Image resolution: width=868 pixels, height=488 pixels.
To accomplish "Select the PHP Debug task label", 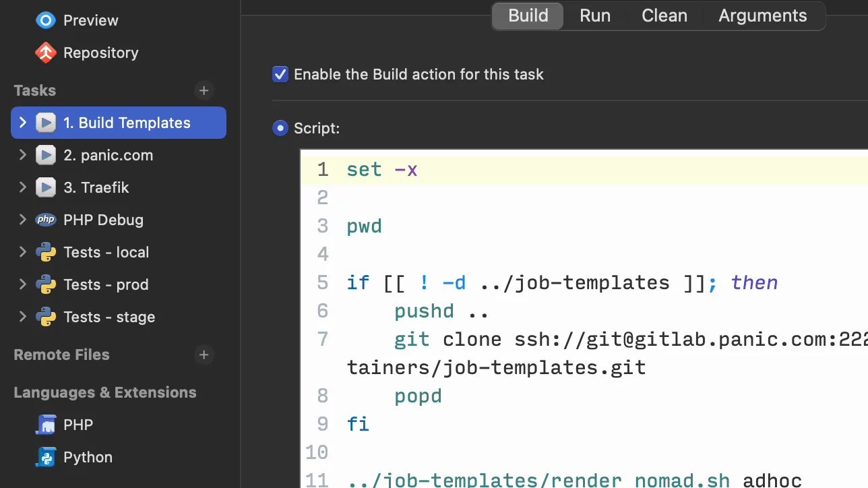I will [x=103, y=220].
